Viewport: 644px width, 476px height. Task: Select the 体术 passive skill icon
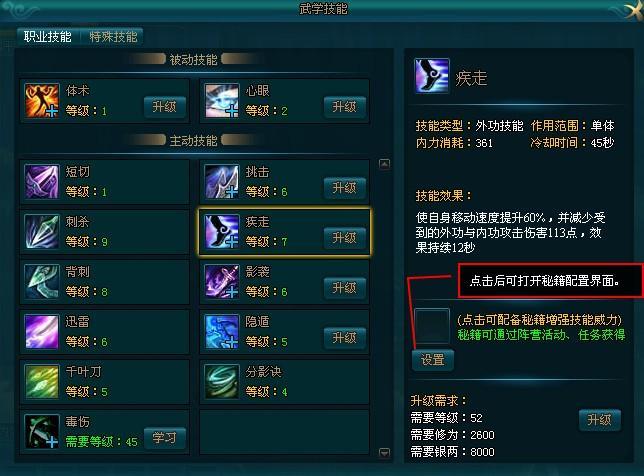pos(41,101)
